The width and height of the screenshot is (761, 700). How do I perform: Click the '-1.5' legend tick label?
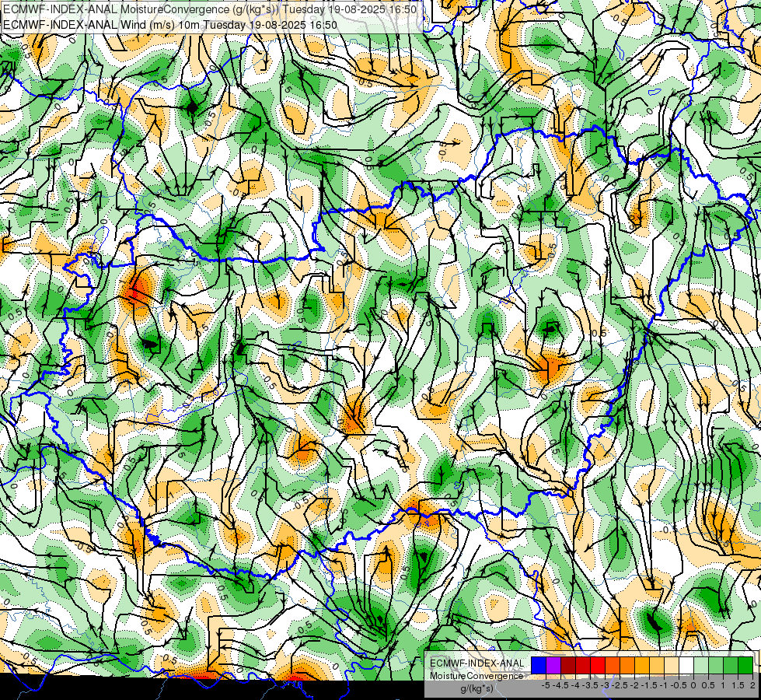649,685
